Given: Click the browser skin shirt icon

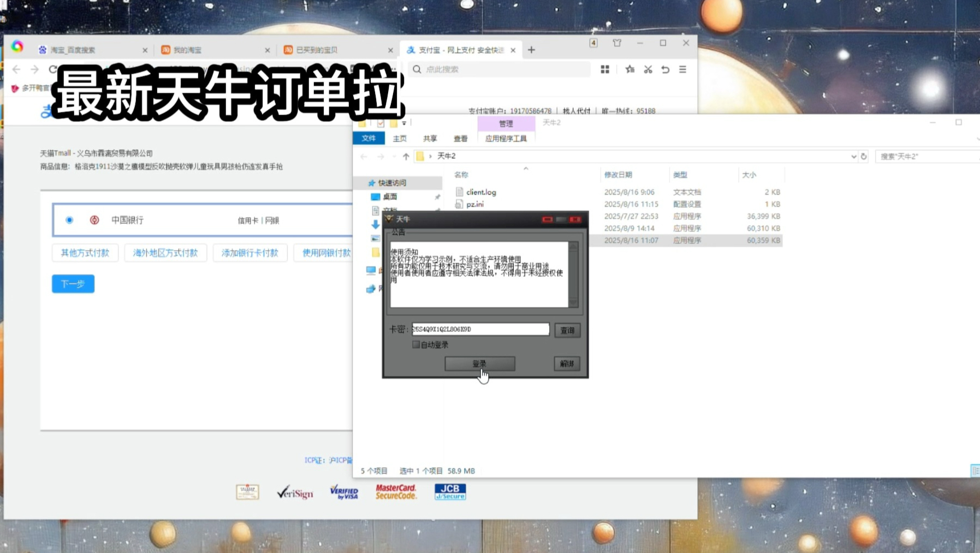Looking at the screenshot, I should [x=617, y=43].
